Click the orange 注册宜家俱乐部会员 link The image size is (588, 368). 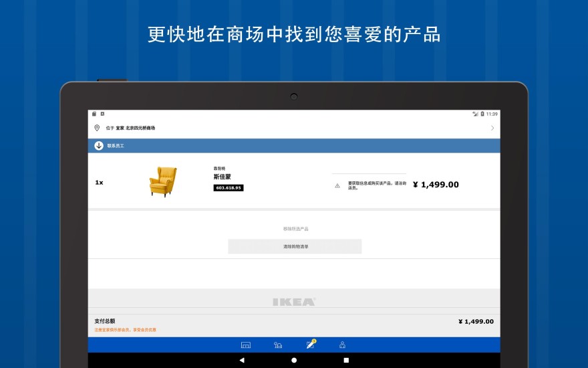click(125, 330)
